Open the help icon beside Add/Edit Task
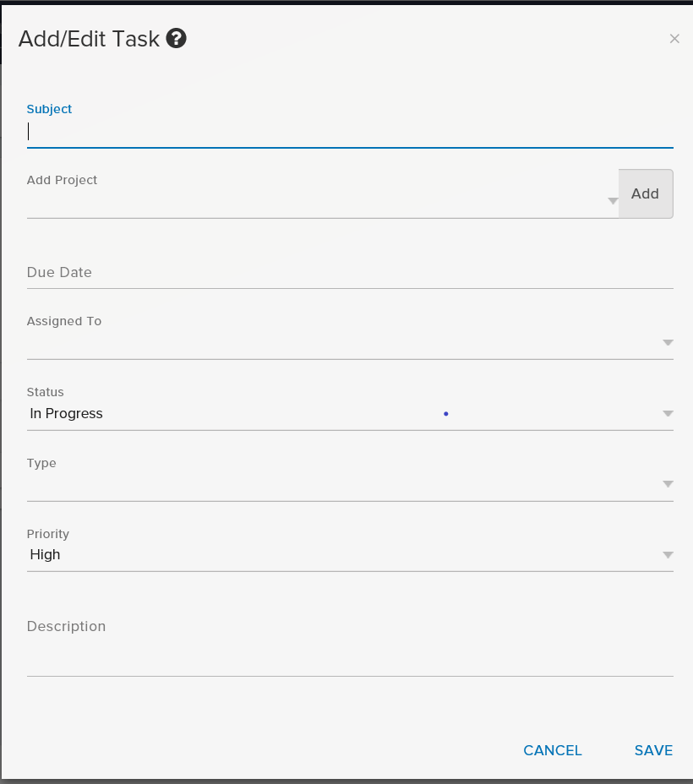Screen dimensions: 693x784 tap(176, 39)
